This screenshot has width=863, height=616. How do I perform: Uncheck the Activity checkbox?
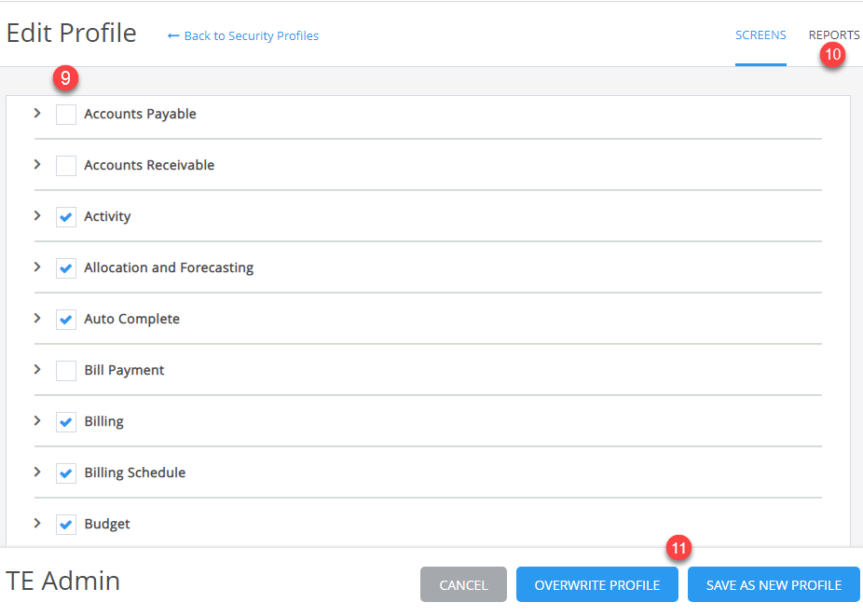(66, 217)
